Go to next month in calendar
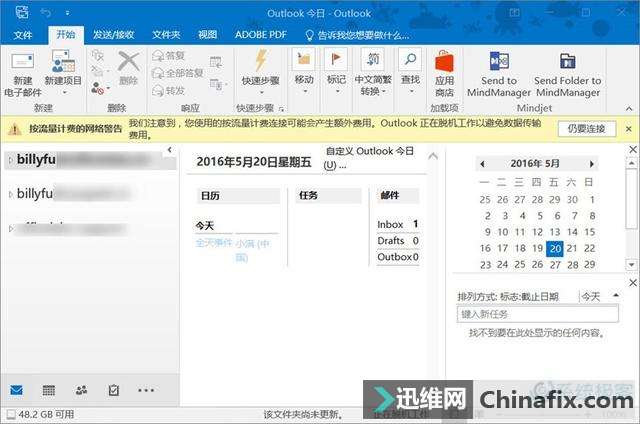The image size is (640, 424). [591, 164]
